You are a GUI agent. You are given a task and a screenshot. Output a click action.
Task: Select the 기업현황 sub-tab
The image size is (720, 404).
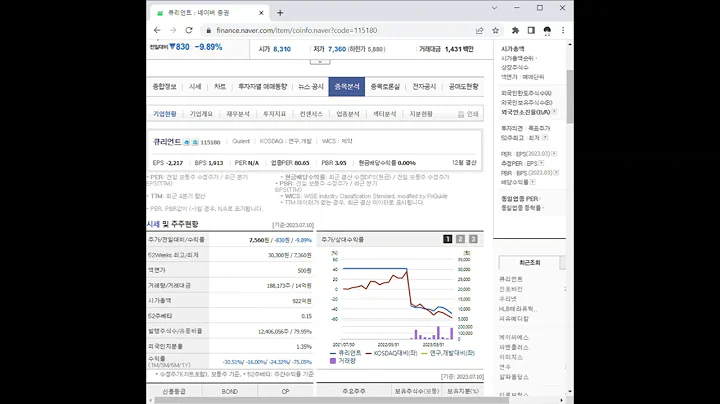click(164, 114)
